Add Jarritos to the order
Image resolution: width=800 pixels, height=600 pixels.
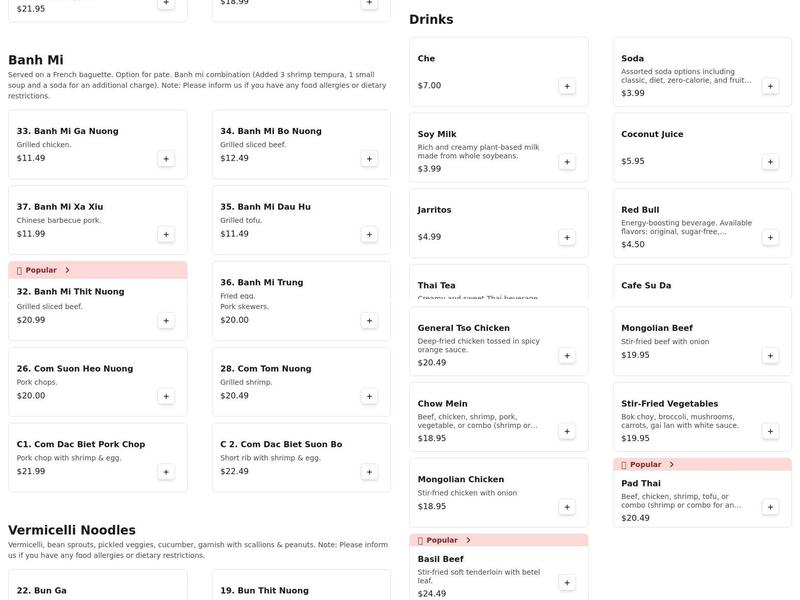[567, 237]
